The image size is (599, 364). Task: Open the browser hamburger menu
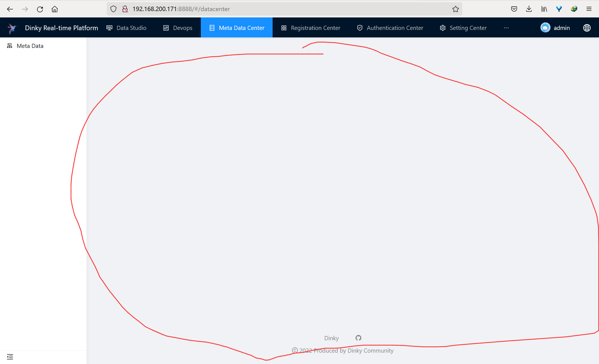[x=589, y=9]
